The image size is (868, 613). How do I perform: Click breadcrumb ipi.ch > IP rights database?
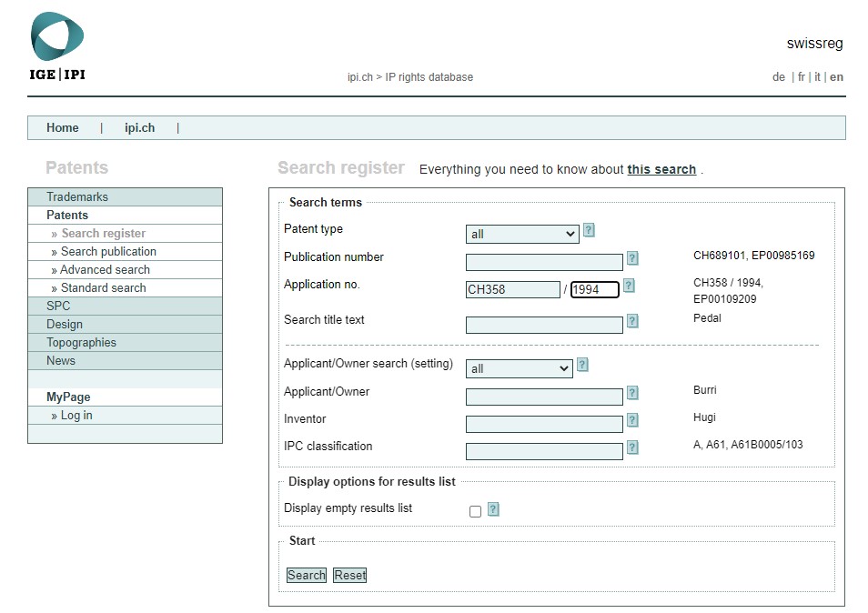tap(410, 77)
